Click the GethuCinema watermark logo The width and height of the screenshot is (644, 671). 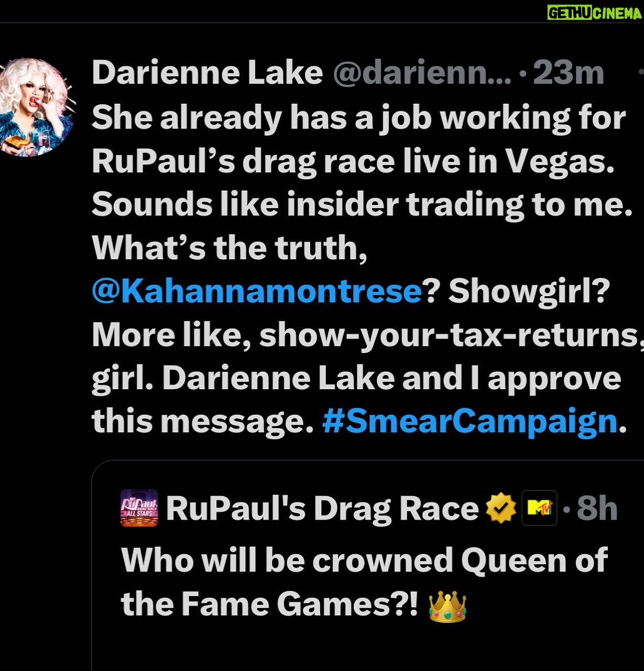pos(594,13)
